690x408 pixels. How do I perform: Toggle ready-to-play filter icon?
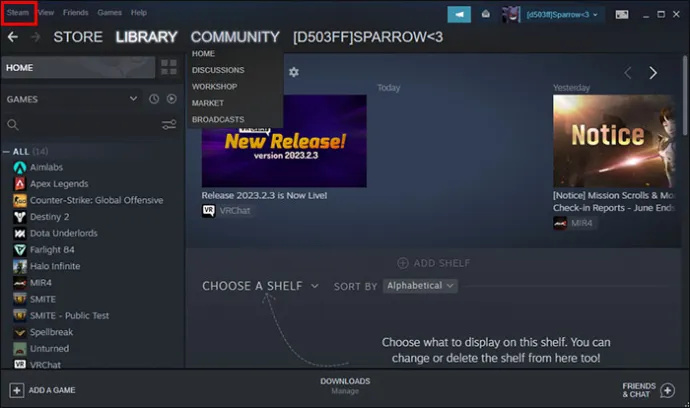click(172, 99)
